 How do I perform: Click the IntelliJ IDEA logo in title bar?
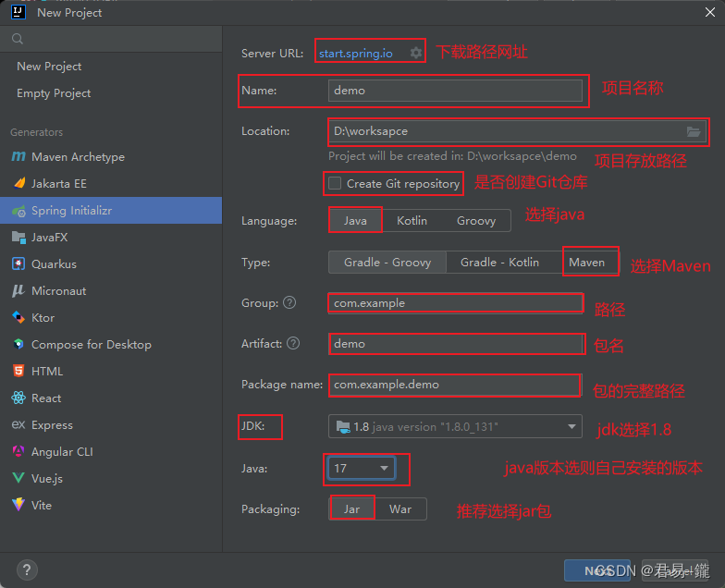pos(18,12)
